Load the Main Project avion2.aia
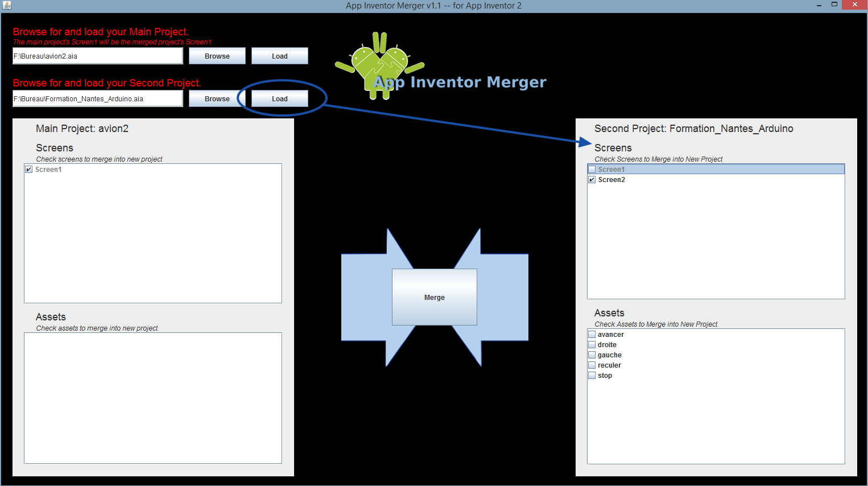 [x=279, y=56]
